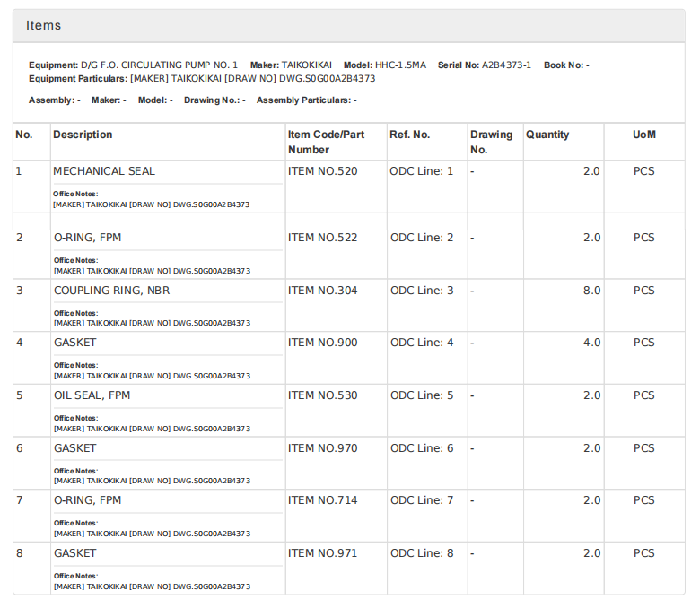The image size is (700, 608).
Task: Click the quantity 4.0 cell
Action: (591, 343)
